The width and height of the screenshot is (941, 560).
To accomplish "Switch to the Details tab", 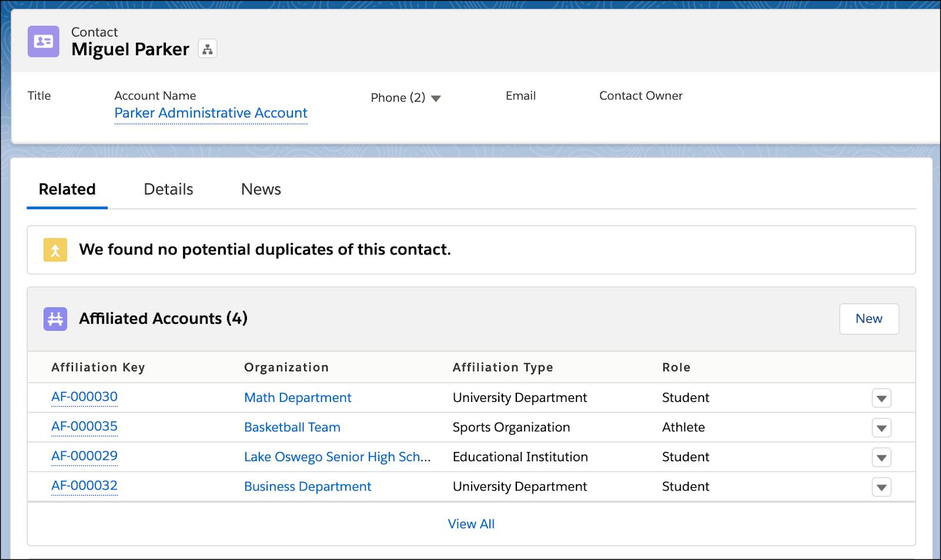I will (x=168, y=189).
